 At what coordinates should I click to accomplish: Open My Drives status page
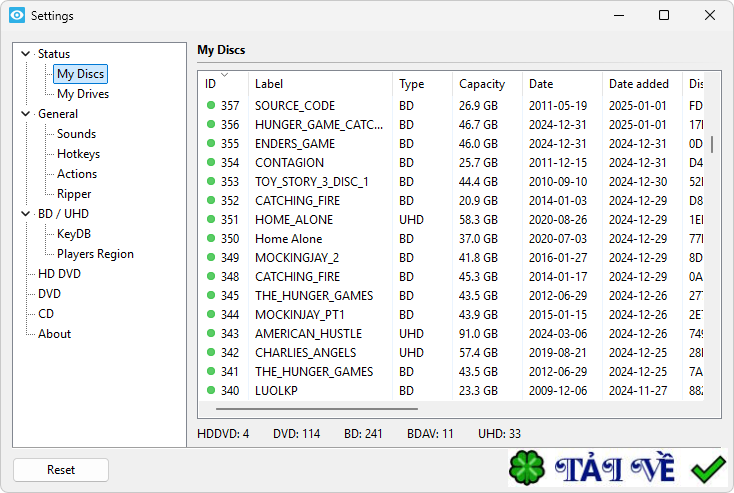pyautogui.click(x=83, y=94)
